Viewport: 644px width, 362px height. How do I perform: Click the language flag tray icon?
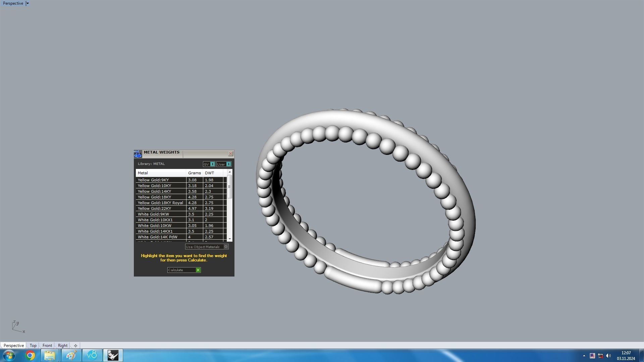pos(592,356)
